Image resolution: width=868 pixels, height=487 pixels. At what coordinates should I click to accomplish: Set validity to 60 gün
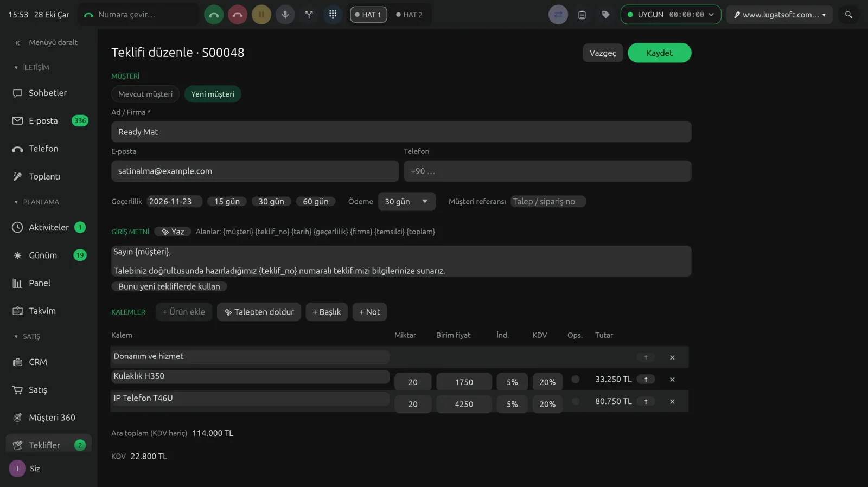pos(316,202)
